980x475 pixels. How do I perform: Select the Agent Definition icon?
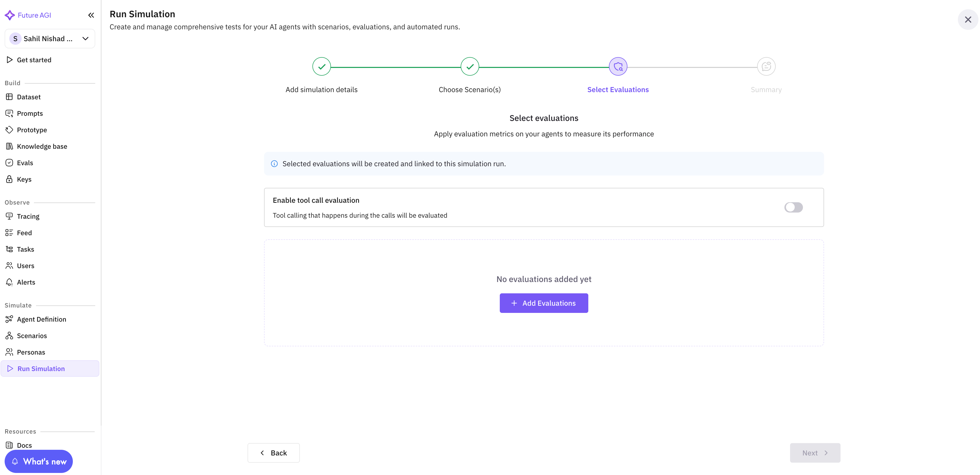10,319
